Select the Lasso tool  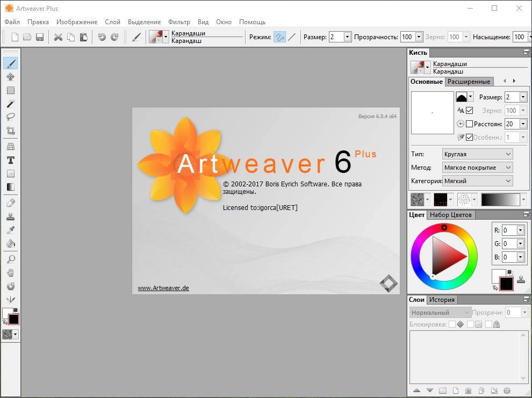point(11,117)
